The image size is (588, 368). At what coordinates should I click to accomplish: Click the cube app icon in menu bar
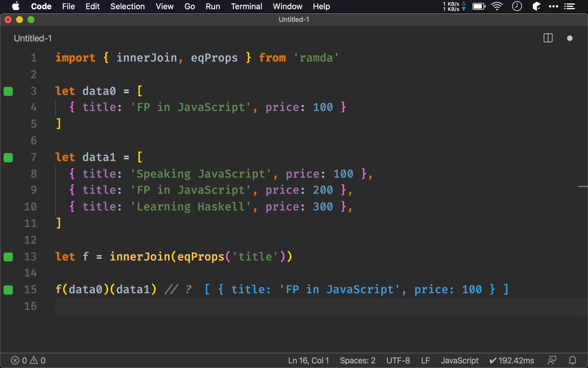(536, 6)
